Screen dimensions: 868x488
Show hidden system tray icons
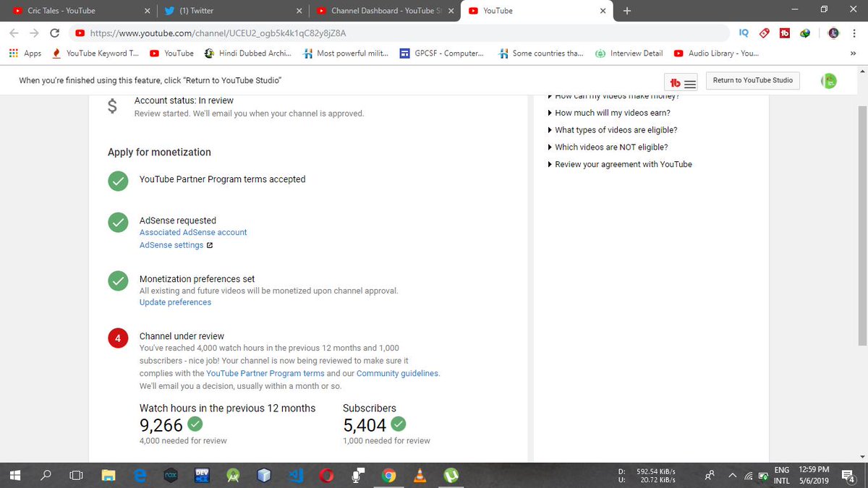(x=731, y=476)
